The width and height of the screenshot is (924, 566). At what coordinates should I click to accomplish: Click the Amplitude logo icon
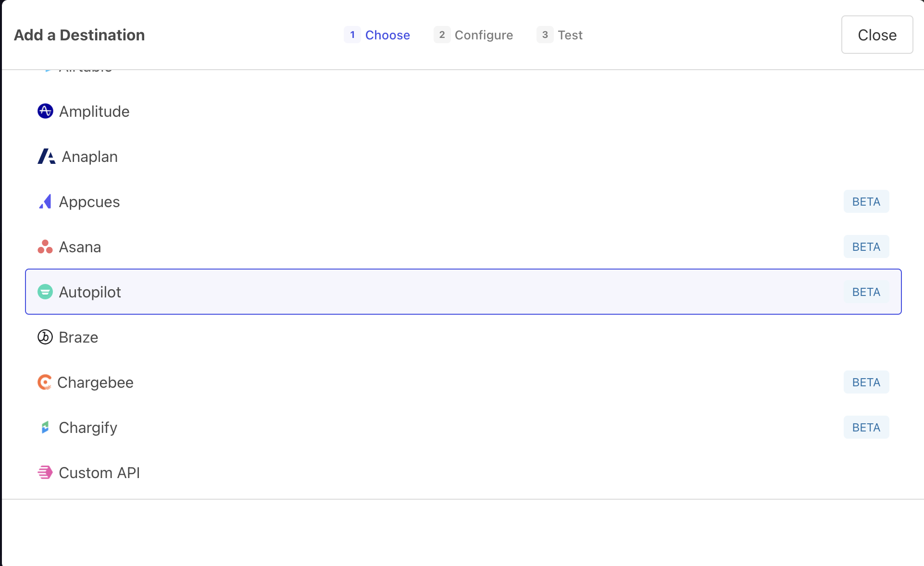click(45, 111)
